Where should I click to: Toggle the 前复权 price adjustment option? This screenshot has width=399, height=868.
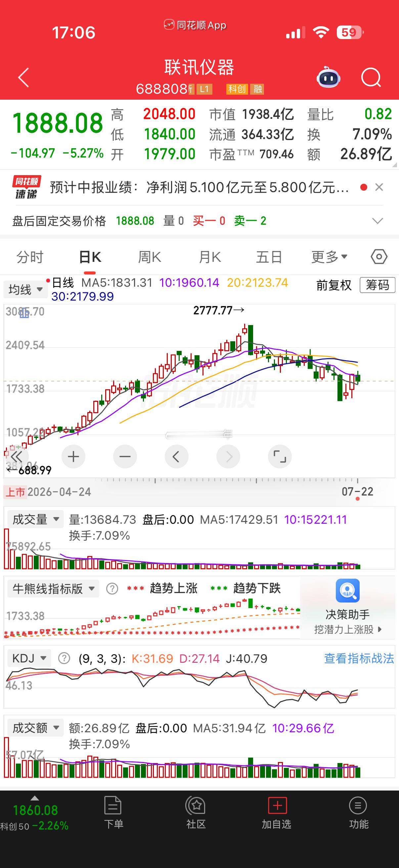334,285
